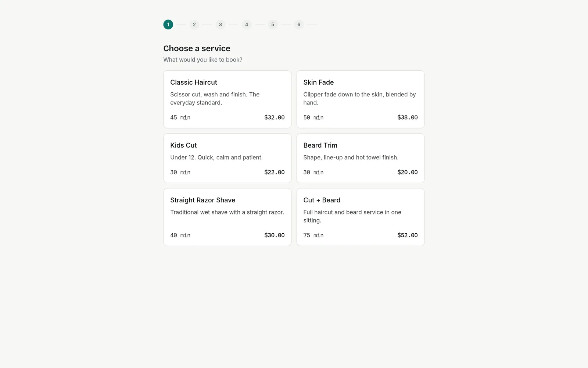The image size is (588, 368).
Task: Choose the Cut + Beard combo
Action: (360, 217)
